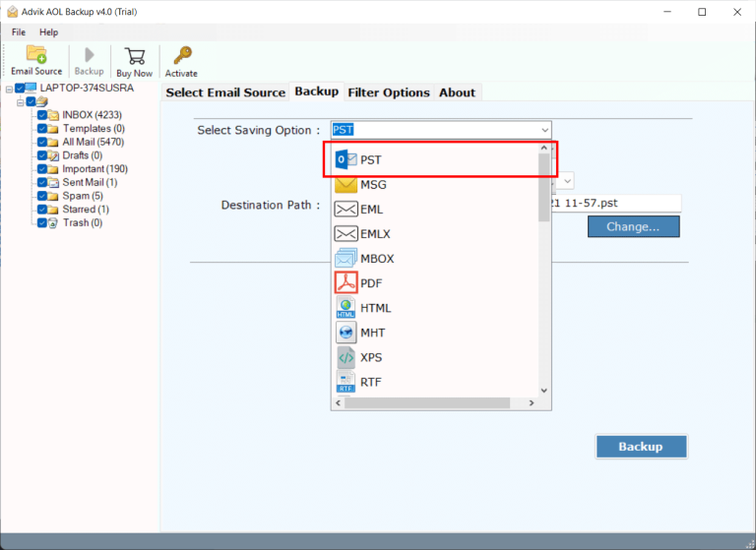Select the MBOX stacked mail icon
Viewport: 756px width, 550px height.
point(346,259)
